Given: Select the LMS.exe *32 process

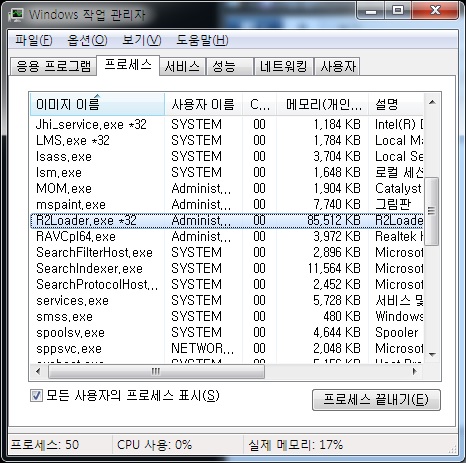Looking at the screenshot, I should tap(227, 140).
